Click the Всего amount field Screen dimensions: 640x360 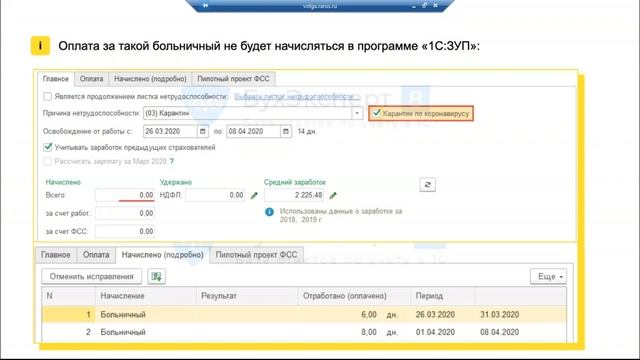[125, 195]
